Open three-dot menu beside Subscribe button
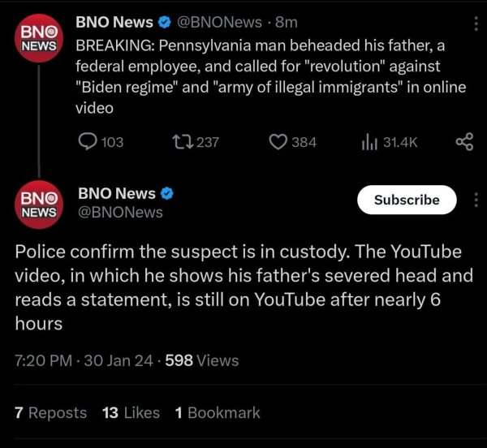487x448 pixels. pyautogui.click(x=476, y=200)
